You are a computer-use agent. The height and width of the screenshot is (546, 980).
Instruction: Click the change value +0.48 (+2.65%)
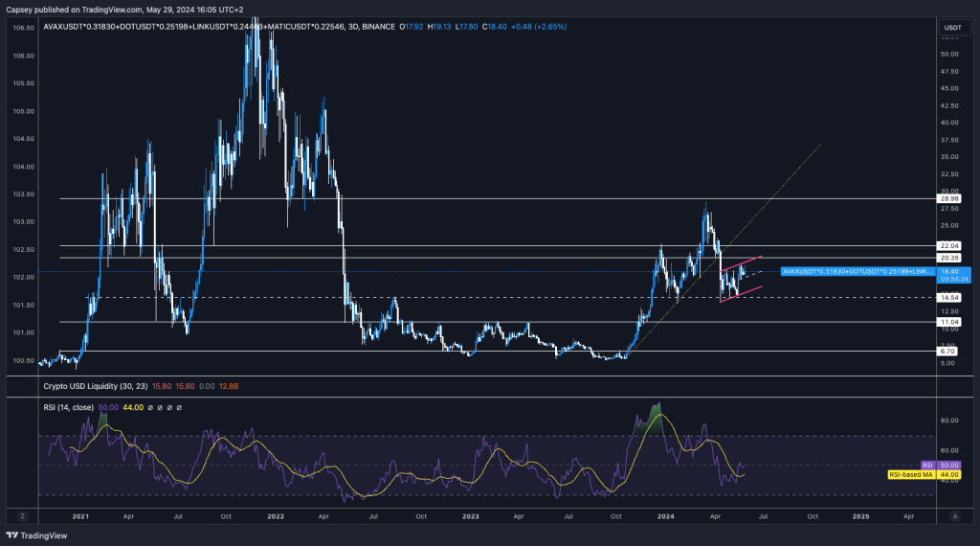539,27
